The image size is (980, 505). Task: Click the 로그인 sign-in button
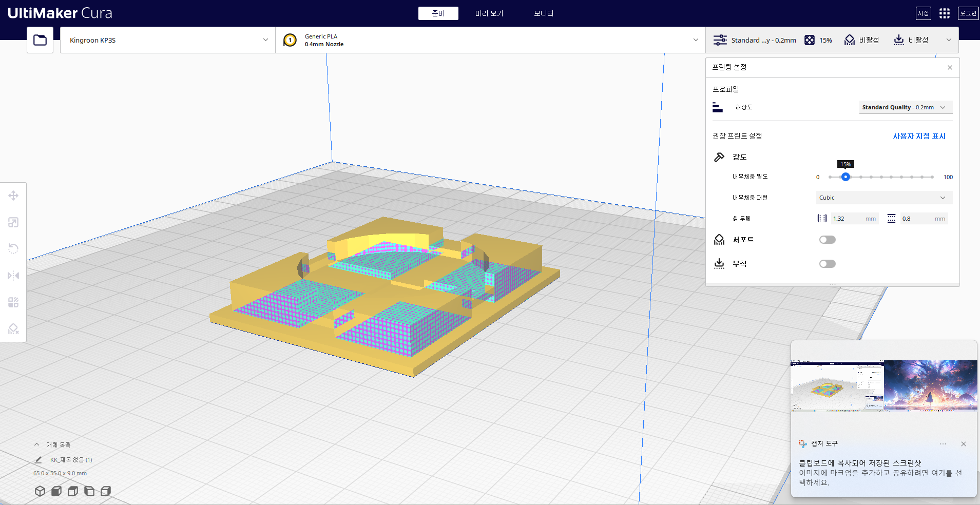pos(968,13)
